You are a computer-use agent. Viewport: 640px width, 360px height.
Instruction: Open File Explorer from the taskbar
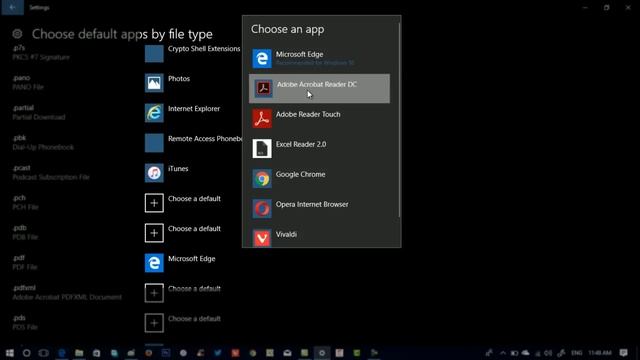79,353
